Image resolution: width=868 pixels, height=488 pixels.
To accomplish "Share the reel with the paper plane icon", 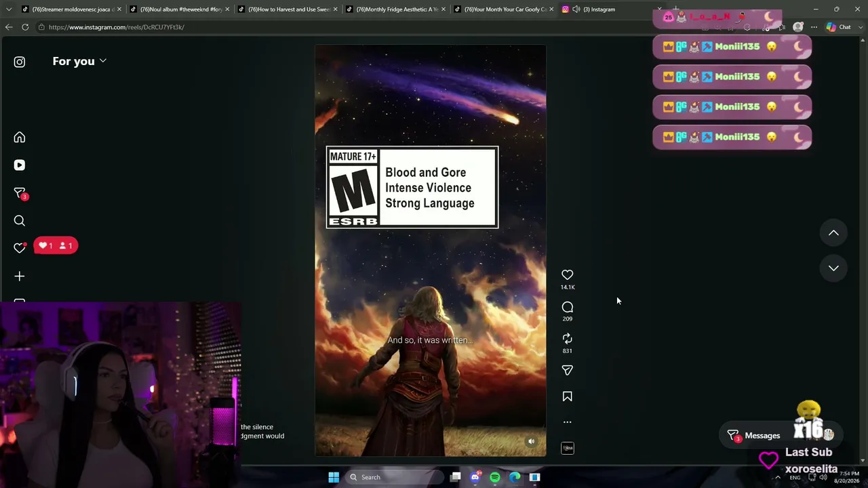I will click(568, 370).
